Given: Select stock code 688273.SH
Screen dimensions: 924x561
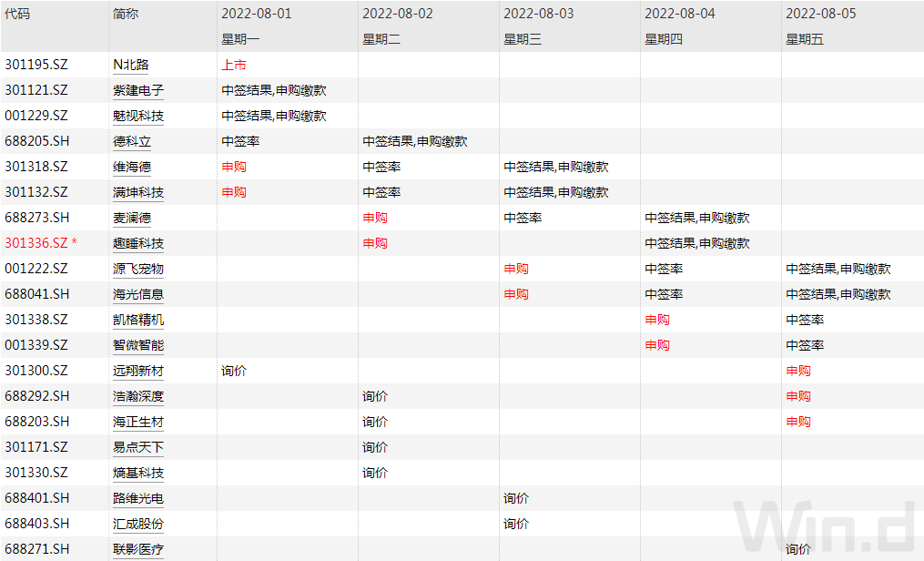Looking at the screenshot, I should [36, 218].
